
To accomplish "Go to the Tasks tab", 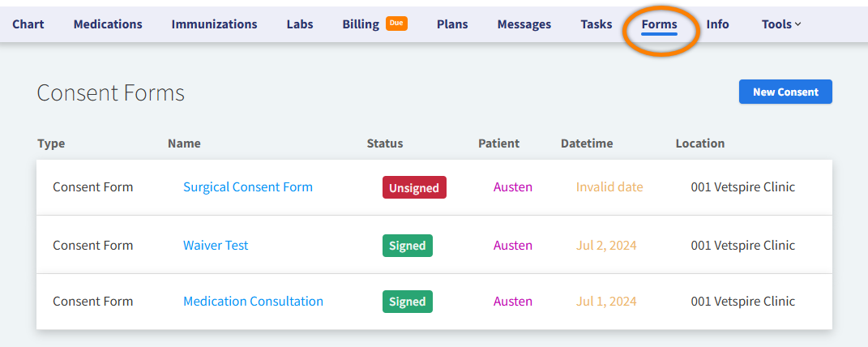I will [596, 24].
